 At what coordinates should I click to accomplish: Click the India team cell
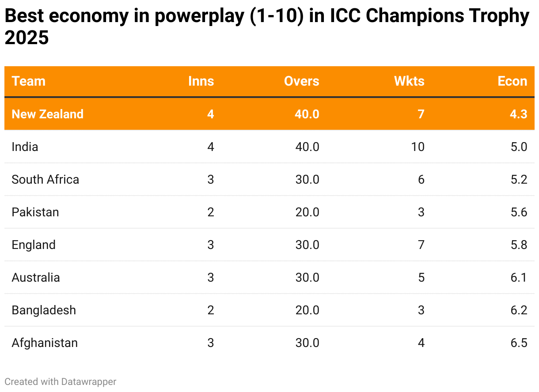(x=25, y=147)
